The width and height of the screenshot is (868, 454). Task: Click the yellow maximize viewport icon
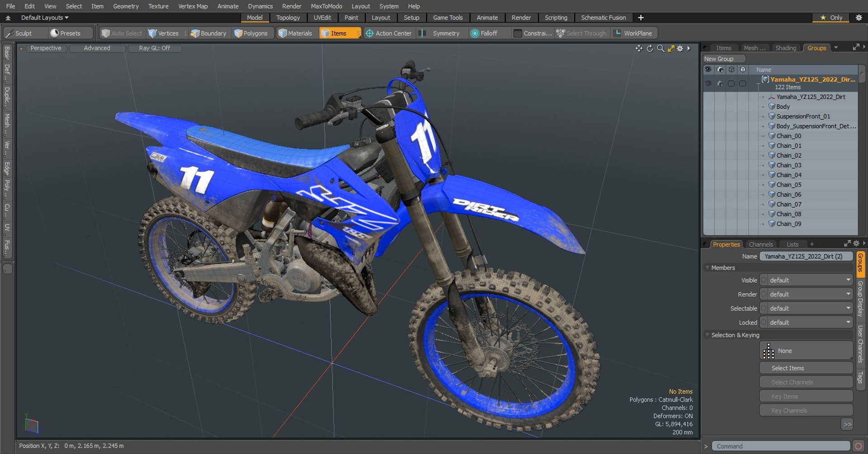click(671, 48)
